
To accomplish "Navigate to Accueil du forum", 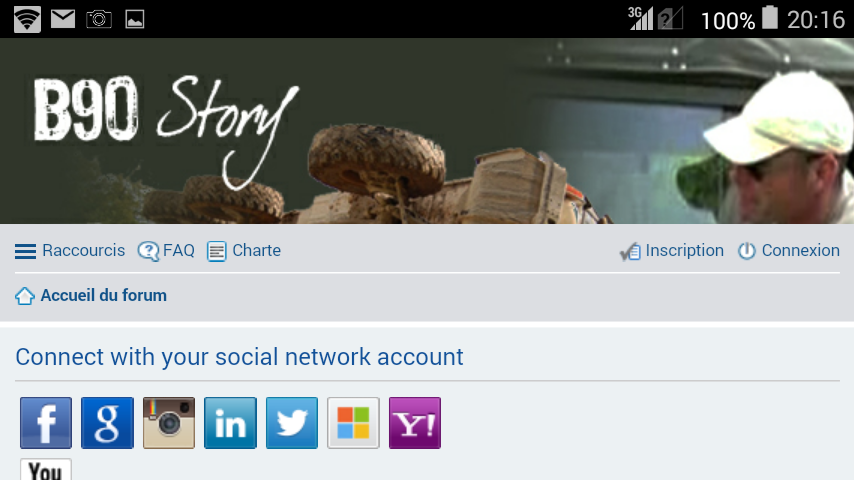I will [103, 295].
